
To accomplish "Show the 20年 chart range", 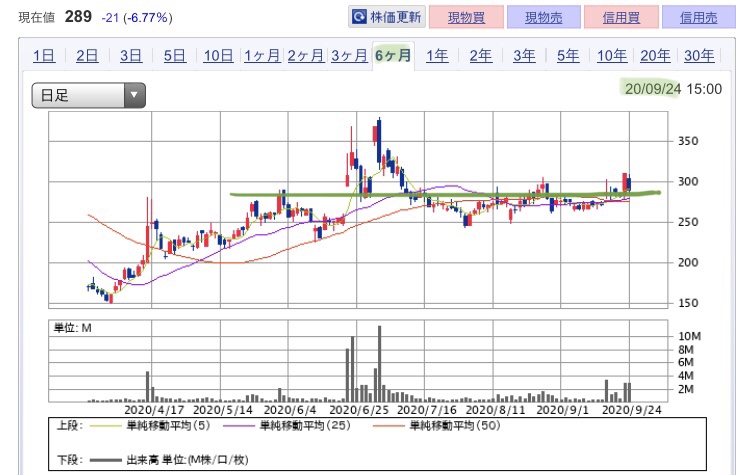I will click(x=655, y=56).
